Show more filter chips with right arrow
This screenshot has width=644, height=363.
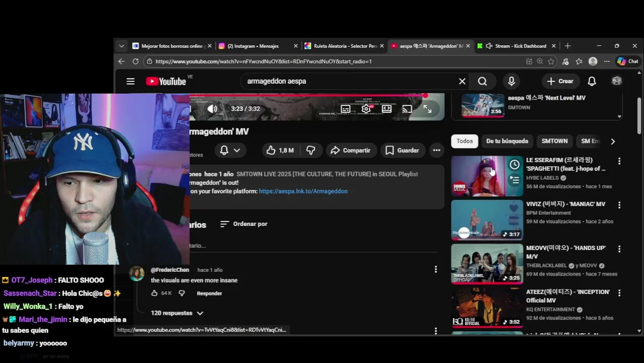613,142
